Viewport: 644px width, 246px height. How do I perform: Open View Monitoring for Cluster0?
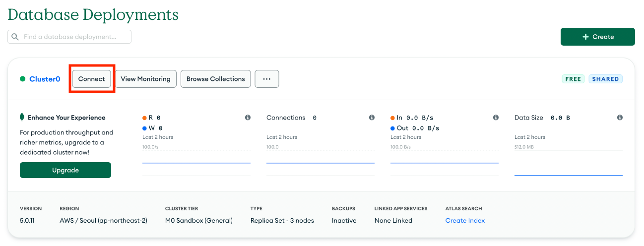point(145,79)
